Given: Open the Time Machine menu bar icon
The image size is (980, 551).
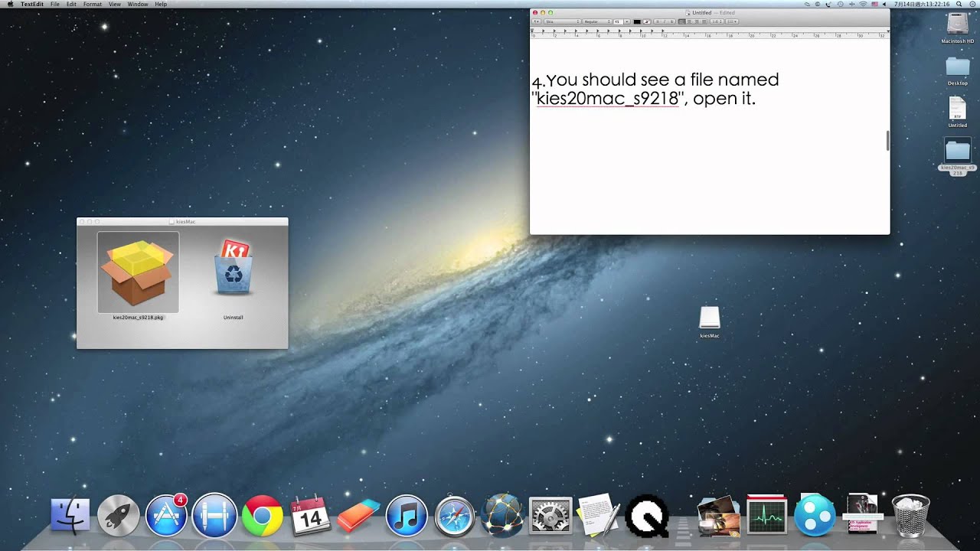Looking at the screenshot, I should [841, 4].
